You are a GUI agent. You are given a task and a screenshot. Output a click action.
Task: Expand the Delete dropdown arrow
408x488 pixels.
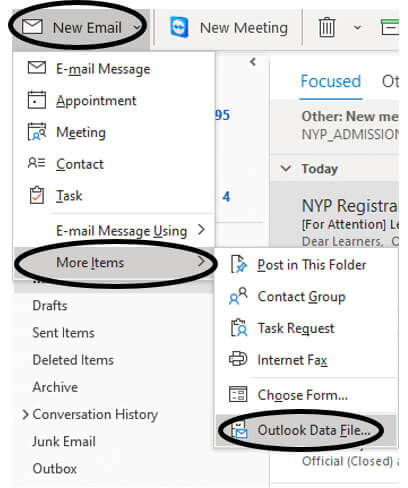pyautogui.click(x=357, y=27)
